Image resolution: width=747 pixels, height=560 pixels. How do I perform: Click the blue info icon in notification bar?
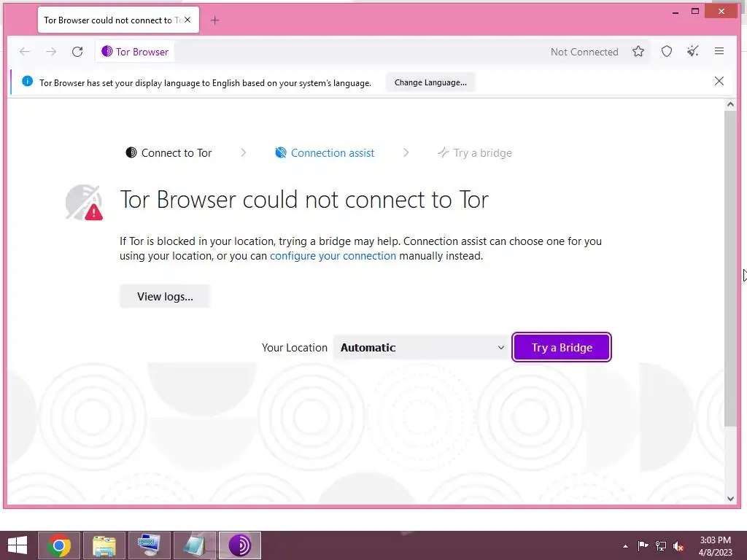point(28,82)
